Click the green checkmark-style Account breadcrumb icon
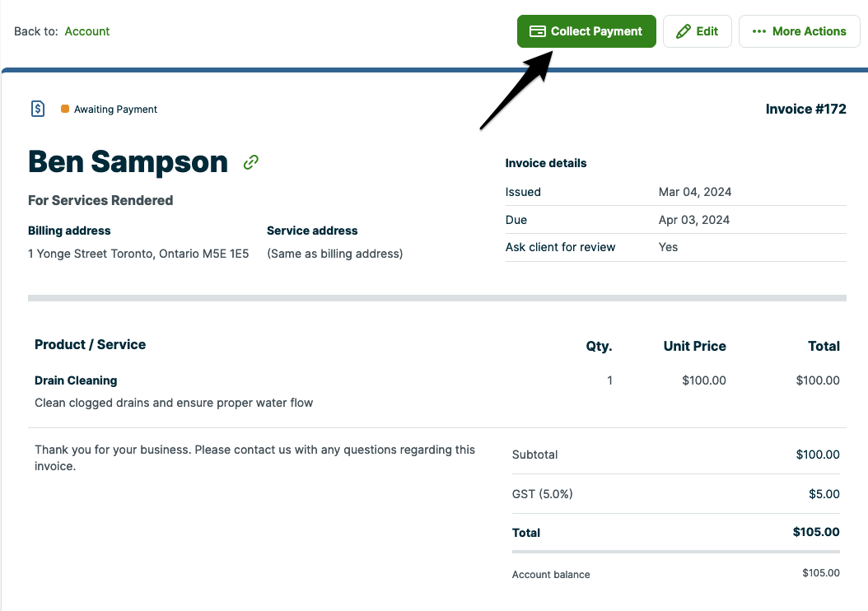 pos(87,30)
